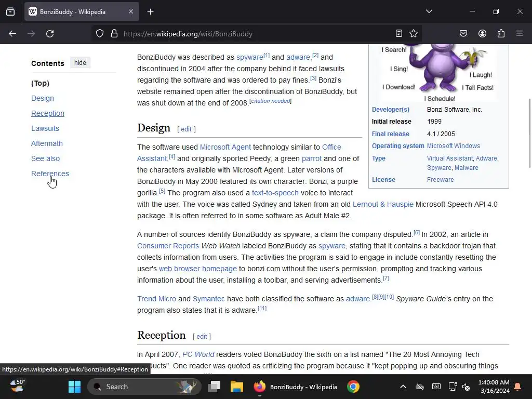This screenshot has width=532, height=399.
Task: Open the Lernout & Hauspie link
Action: point(383,204)
